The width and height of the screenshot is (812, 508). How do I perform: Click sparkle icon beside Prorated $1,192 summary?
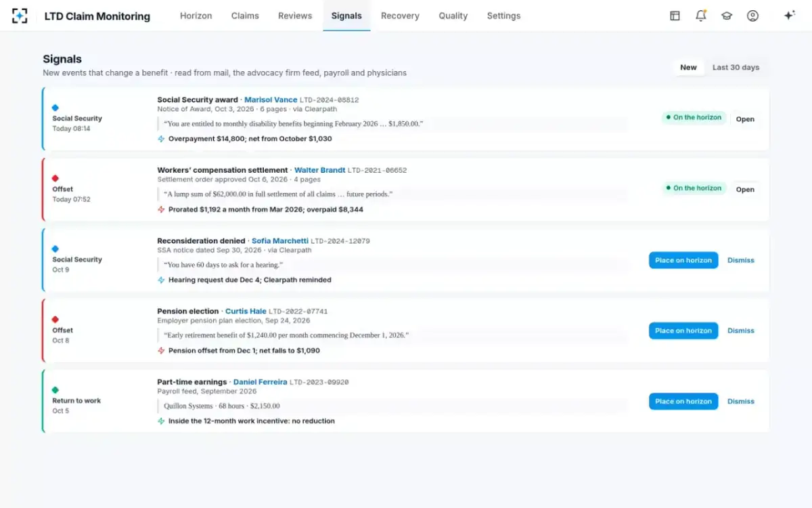(x=161, y=209)
